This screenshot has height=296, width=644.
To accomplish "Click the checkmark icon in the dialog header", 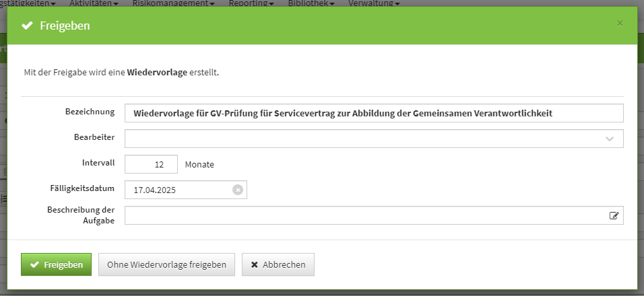I will [27, 26].
